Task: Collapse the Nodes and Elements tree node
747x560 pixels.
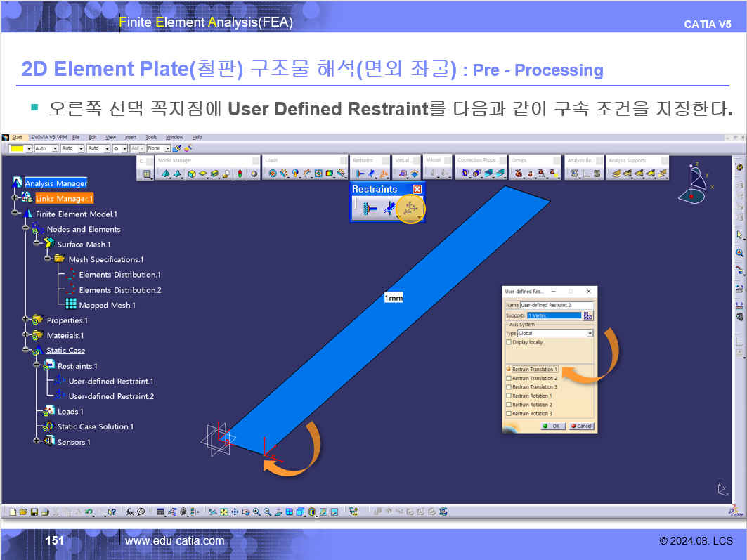Action: [26, 228]
